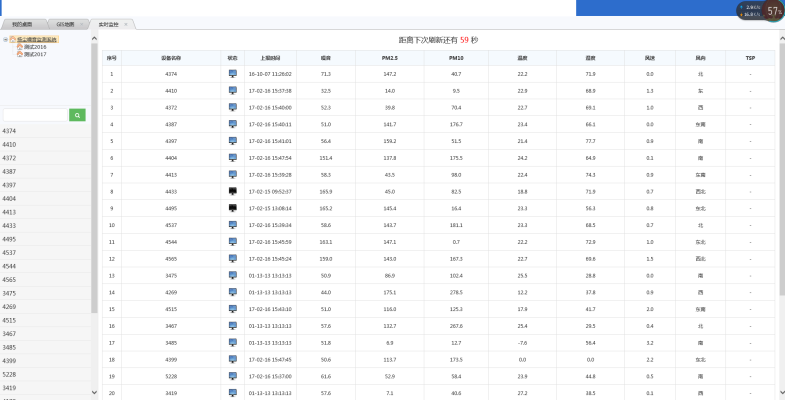Screen dimensions: 785x400
Task: Collapse the root node in the tree
Action: pos(6,40)
